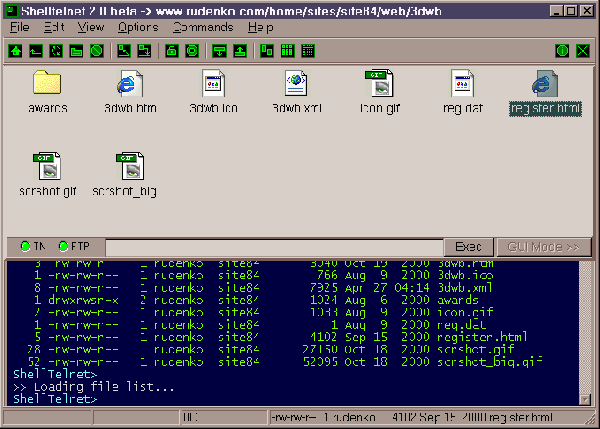The image size is (600, 429).
Task: Open the Commands menu
Action: point(203,27)
